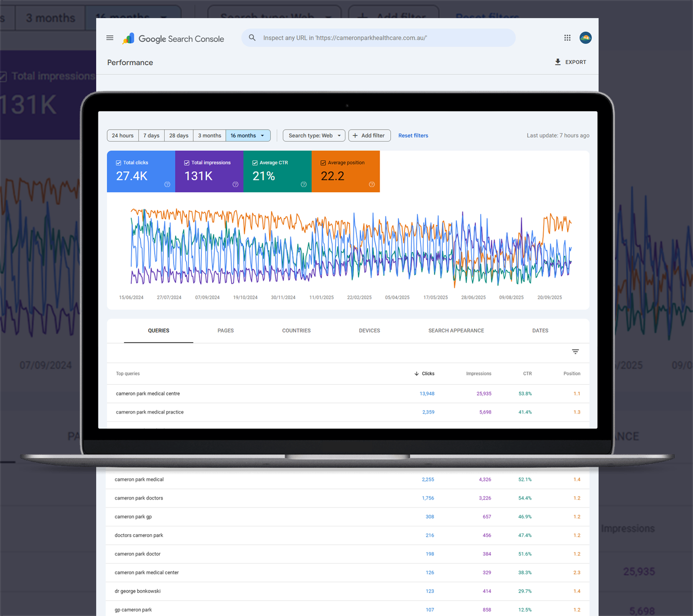Select query cameron park gp
Image resolution: width=693 pixels, height=616 pixels.
(133, 516)
